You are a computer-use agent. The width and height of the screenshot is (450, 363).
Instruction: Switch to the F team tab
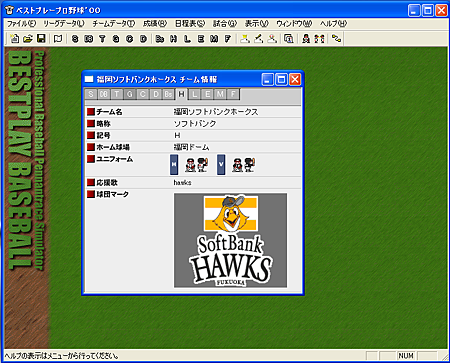click(233, 94)
